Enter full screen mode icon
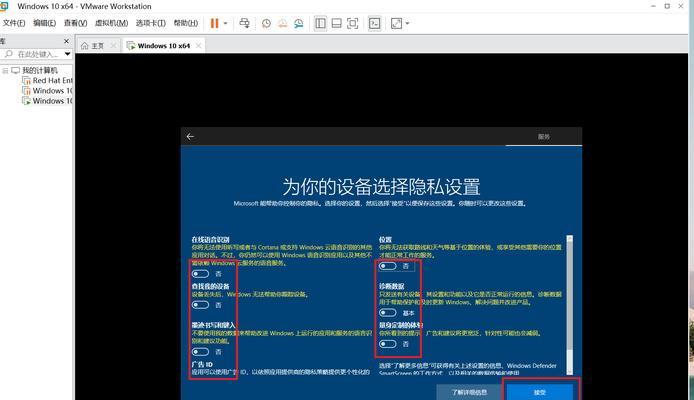Viewport: 694px width, 400px height. [x=352, y=23]
